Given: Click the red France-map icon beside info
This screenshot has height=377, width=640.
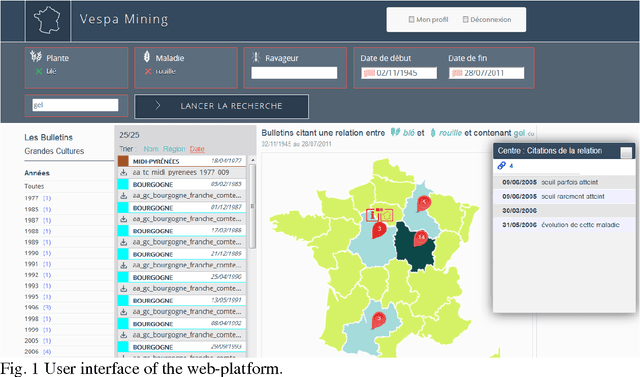Looking at the screenshot, I should tap(386, 215).
